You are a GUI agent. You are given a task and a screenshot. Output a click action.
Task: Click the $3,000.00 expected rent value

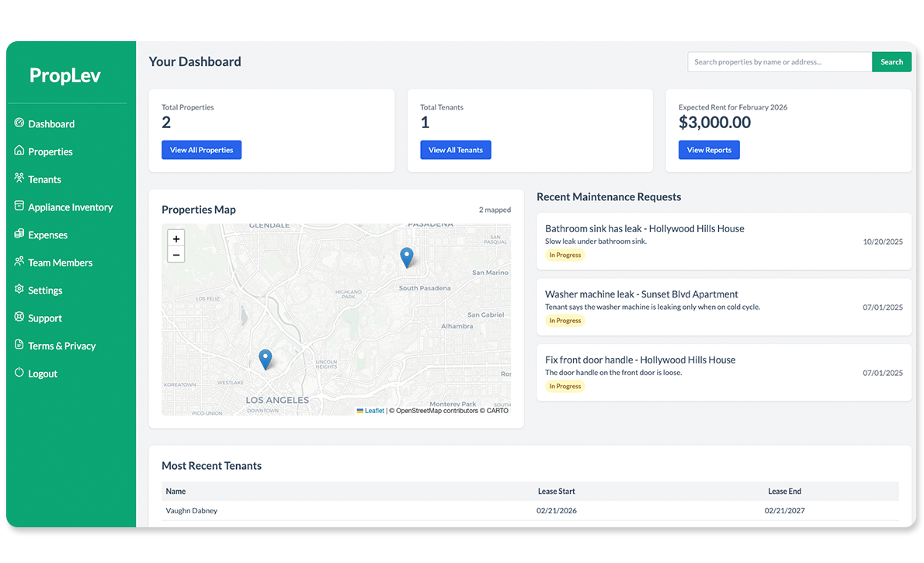click(715, 122)
